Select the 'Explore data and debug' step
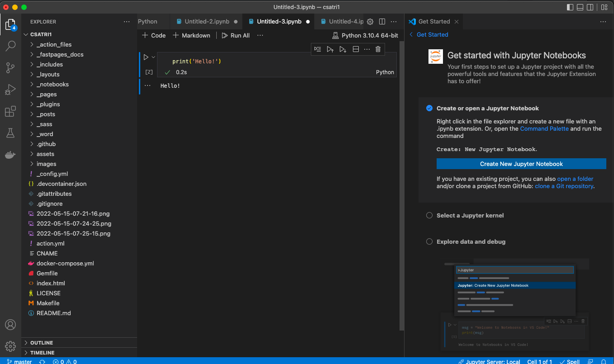This screenshot has width=614, height=364. point(471,242)
